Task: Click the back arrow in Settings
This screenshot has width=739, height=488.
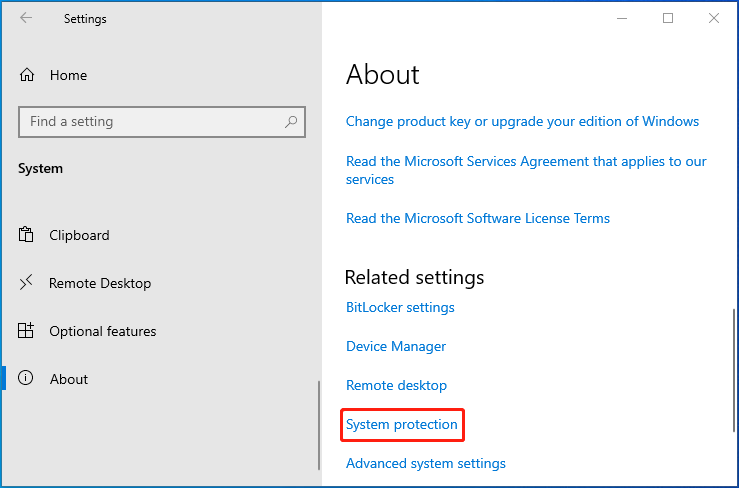Action: pos(26,18)
